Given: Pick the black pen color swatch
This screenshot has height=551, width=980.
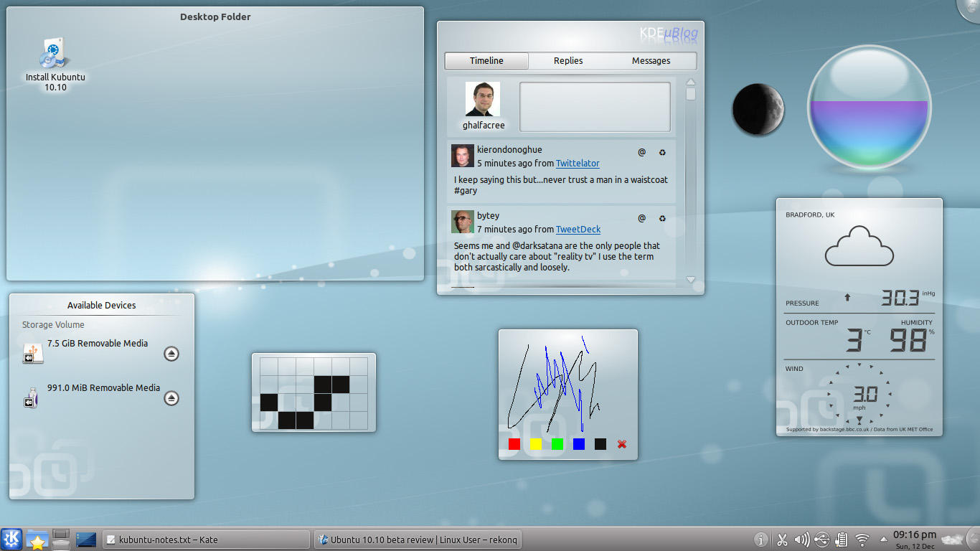Looking at the screenshot, I should click(600, 444).
